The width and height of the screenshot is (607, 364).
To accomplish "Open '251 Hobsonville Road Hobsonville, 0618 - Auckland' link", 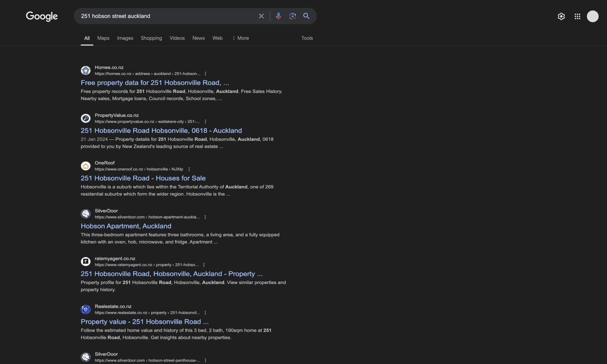I will (x=161, y=131).
